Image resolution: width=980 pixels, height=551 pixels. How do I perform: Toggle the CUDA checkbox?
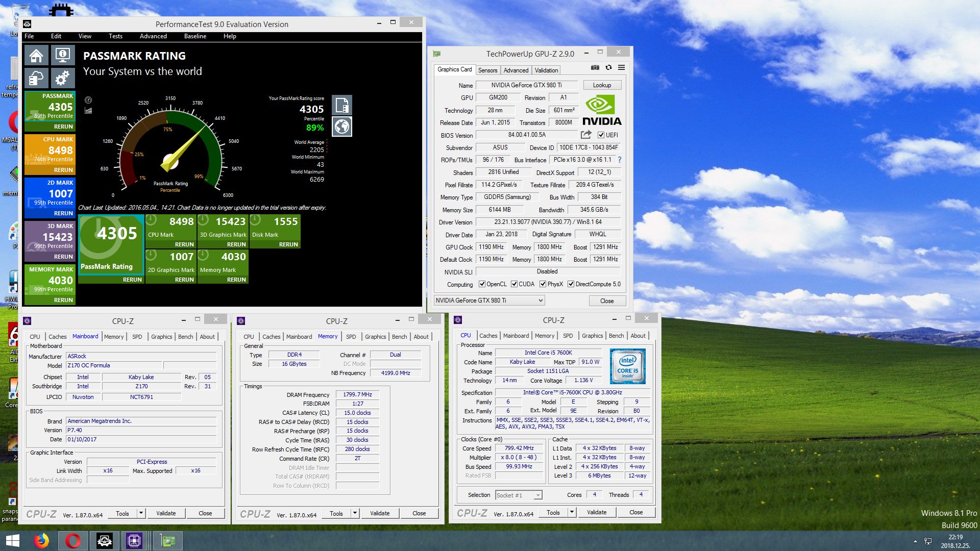tap(514, 284)
